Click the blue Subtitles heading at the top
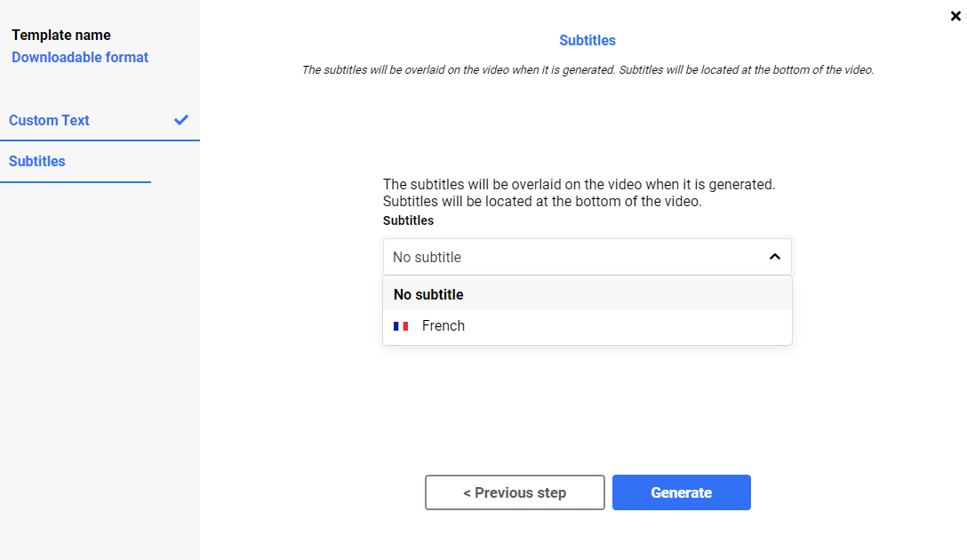This screenshot has height=560, width=967. coord(587,40)
